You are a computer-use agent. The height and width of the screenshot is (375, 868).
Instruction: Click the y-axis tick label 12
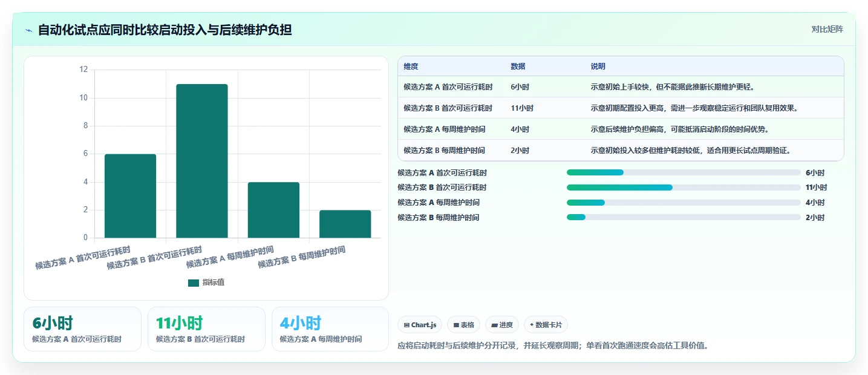[83, 70]
